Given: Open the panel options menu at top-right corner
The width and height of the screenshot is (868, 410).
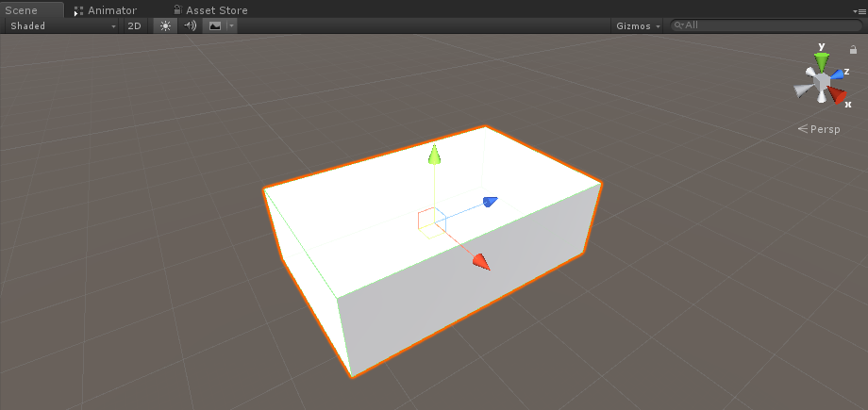Looking at the screenshot, I should point(858,10).
